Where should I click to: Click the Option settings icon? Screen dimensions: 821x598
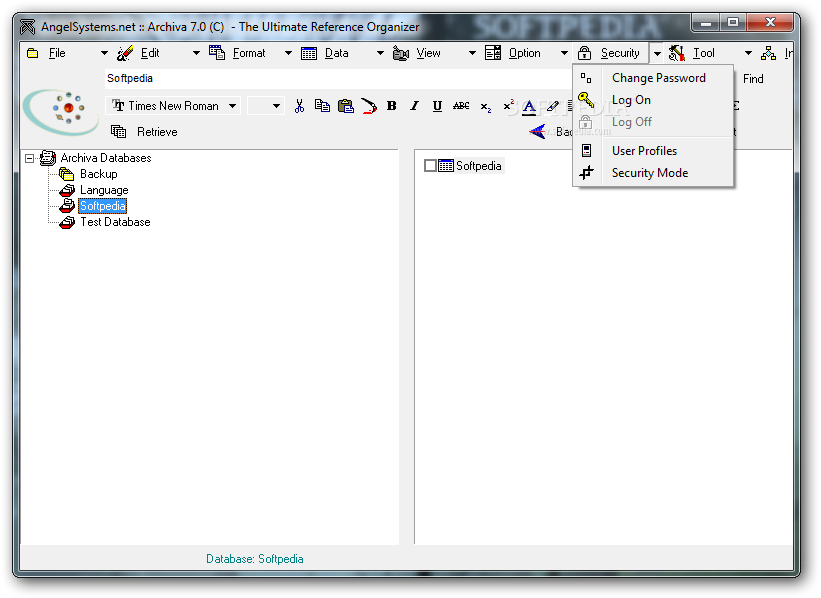coord(493,53)
